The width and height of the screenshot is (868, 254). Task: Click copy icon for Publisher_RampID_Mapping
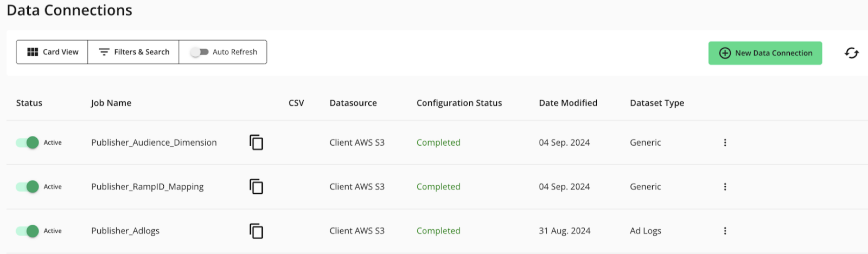[x=256, y=186]
